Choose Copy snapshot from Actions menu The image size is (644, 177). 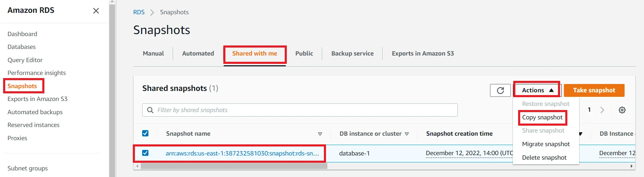(542, 117)
